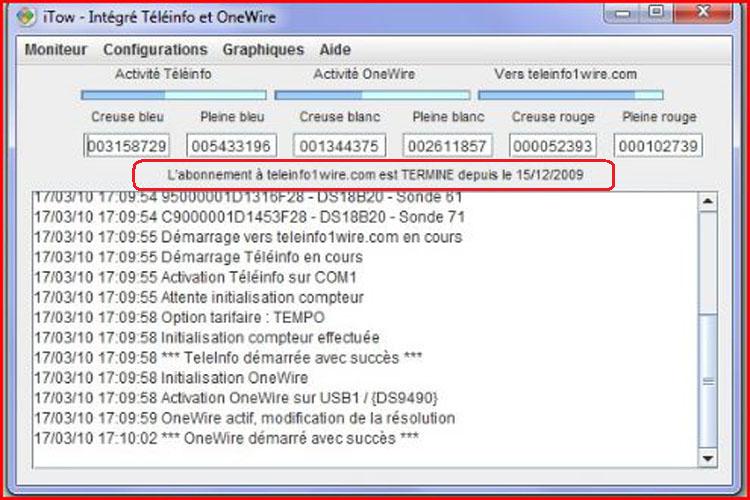This screenshot has width=750, height=500.
Task: Click the Activité Téléinfo progress bar
Action: click(173, 95)
